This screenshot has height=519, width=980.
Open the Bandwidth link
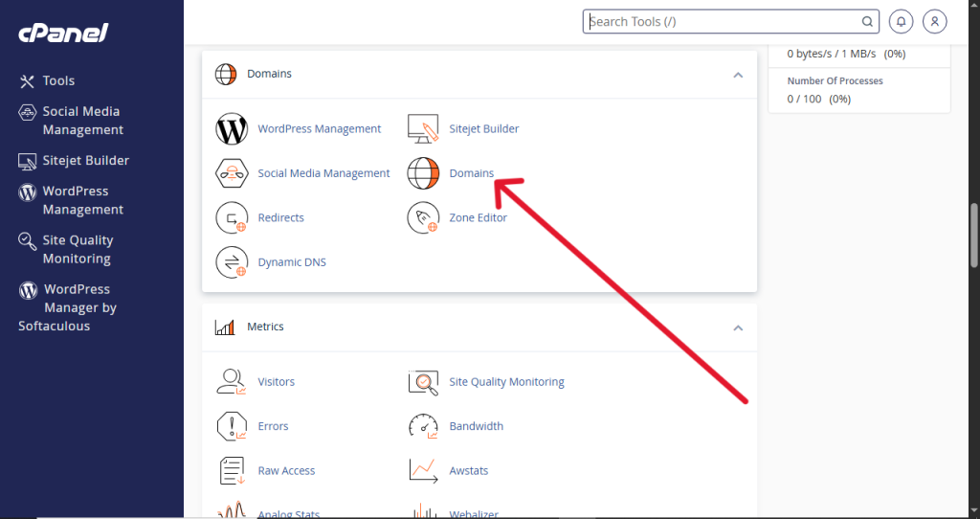pos(477,426)
